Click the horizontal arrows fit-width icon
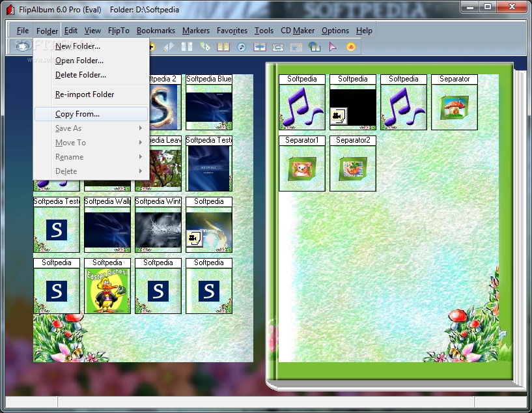Image resolution: width=532 pixels, height=413 pixels. point(260,47)
